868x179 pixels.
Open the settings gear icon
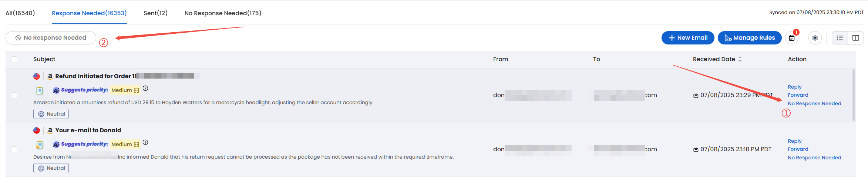pos(815,38)
